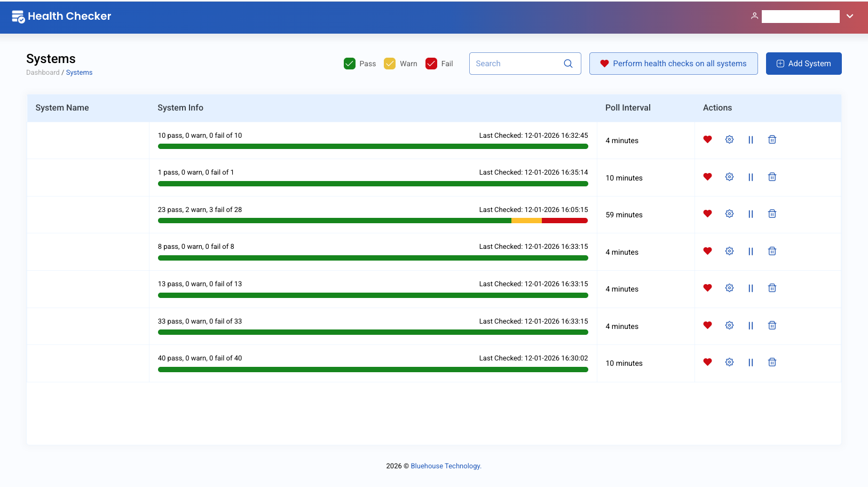Enable the Warn filter
868x487 pixels.
pyautogui.click(x=390, y=63)
